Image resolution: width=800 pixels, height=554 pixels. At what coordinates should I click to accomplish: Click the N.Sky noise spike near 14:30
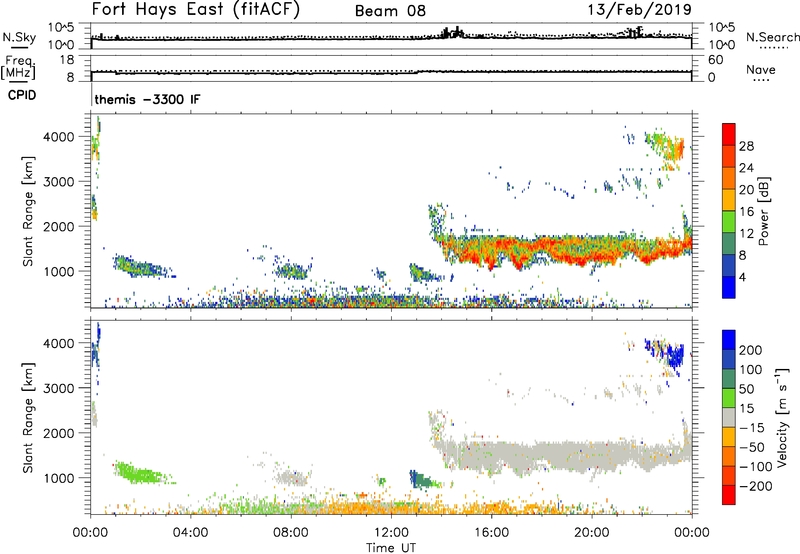click(x=452, y=33)
